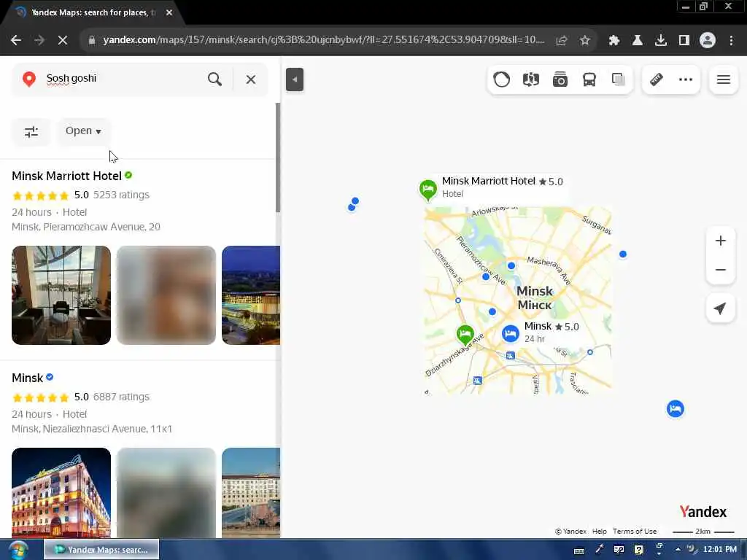This screenshot has width=747, height=560.
Task: Zoom in on the map
Action: coord(720,241)
